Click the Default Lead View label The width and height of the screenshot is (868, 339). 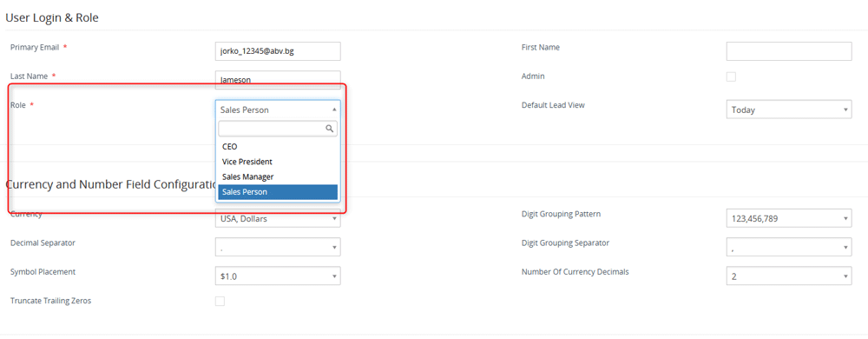pos(553,105)
